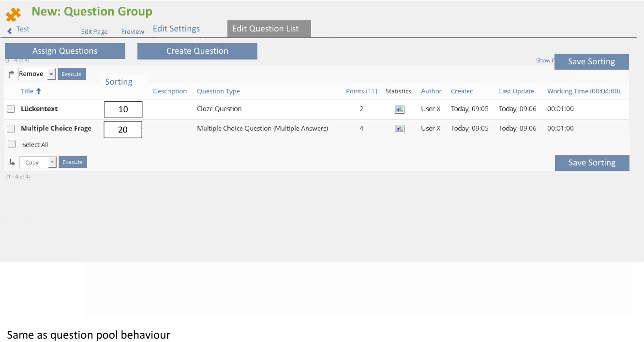Tick the Multiple Choice Frage checkbox
Image resolution: width=644 pixels, height=342 pixels.
point(11,129)
